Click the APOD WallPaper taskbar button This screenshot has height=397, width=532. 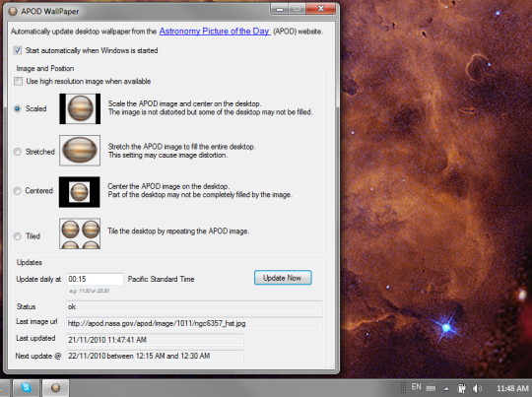[x=55, y=387]
